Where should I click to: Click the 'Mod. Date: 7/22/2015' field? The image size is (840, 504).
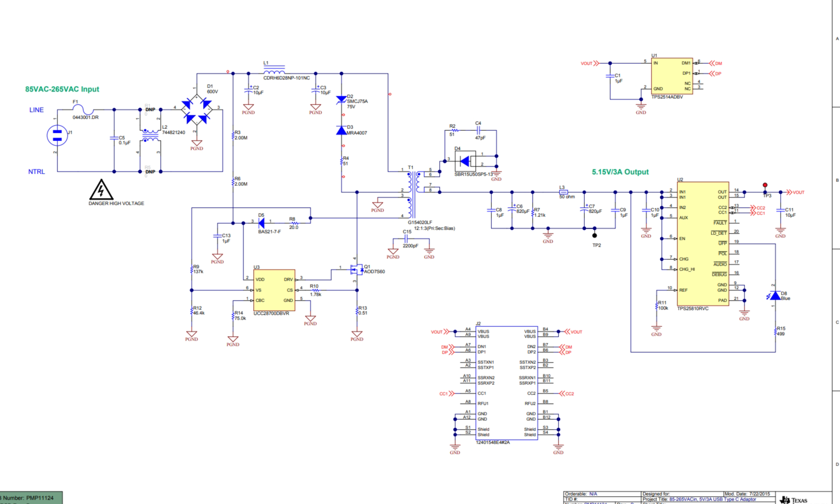(747, 494)
